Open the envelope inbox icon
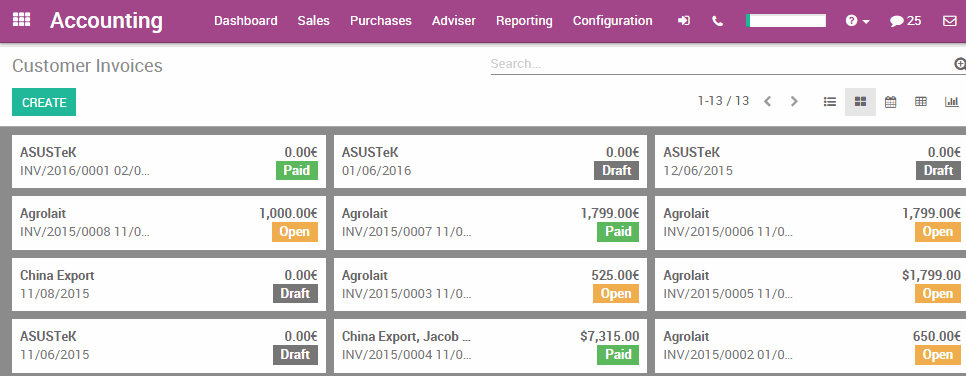Viewport: 966px width, 376px height. click(x=949, y=21)
